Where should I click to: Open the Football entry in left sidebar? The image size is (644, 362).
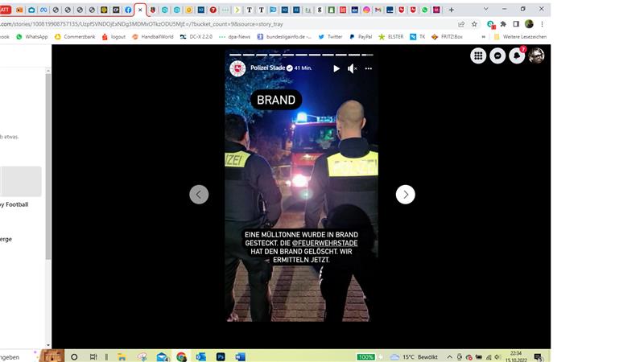click(x=14, y=204)
